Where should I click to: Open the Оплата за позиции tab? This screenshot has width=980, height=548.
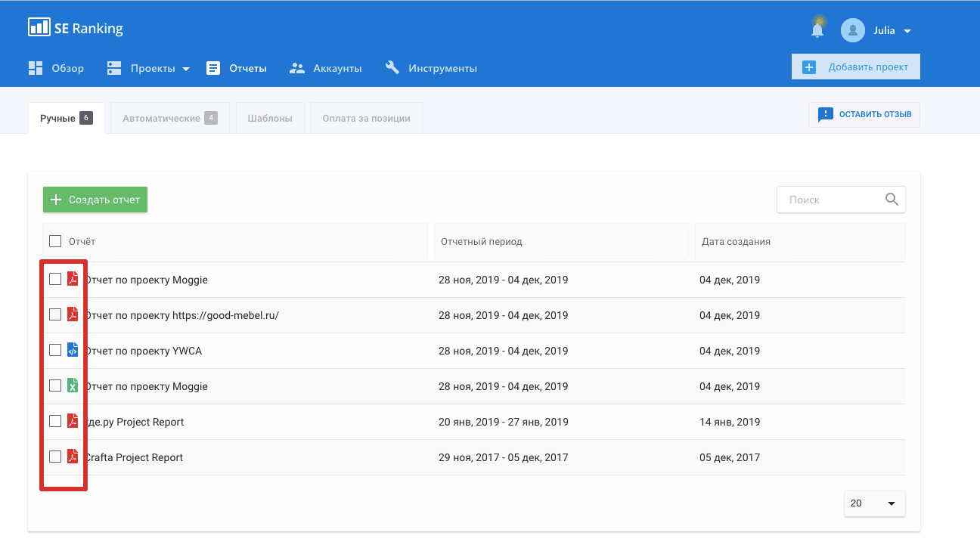click(366, 118)
